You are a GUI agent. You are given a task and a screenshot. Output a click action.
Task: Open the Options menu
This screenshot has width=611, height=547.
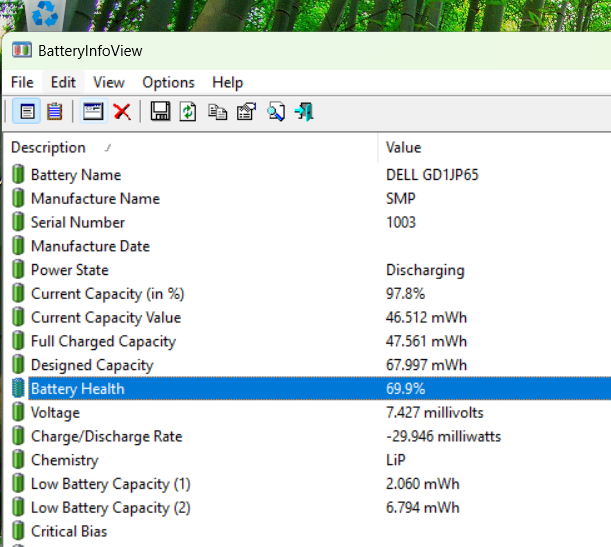pos(168,82)
